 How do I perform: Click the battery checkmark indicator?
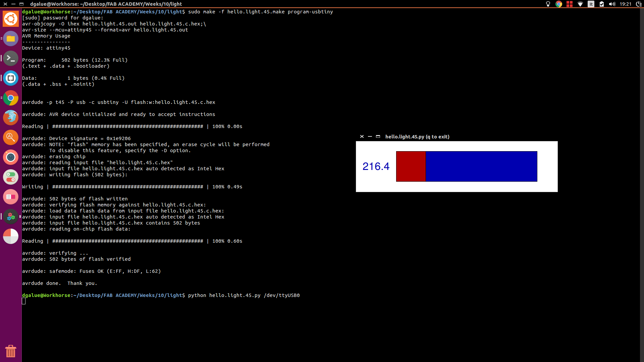coord(602,4)
